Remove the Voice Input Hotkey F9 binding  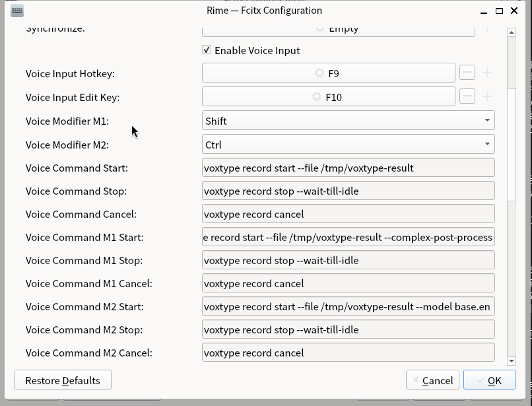tap(467, 73)
